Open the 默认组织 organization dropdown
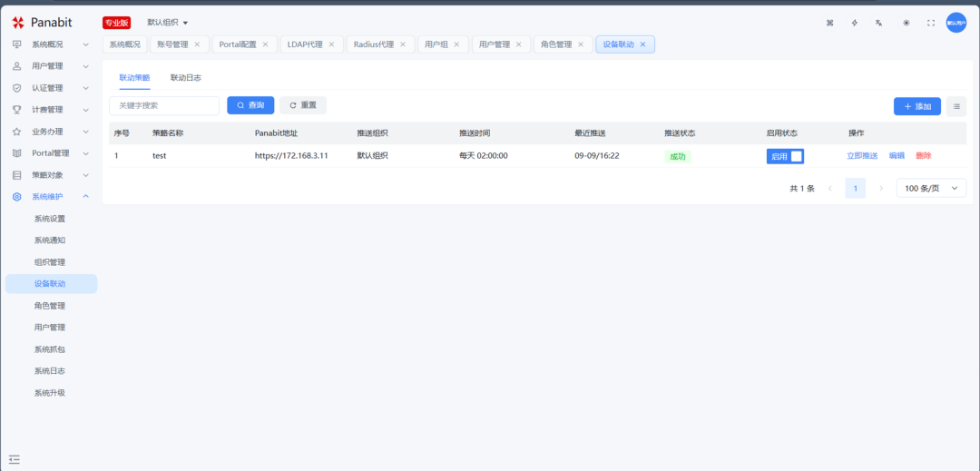The height and width of the screenshot is (471, 980). pos(168,23)
